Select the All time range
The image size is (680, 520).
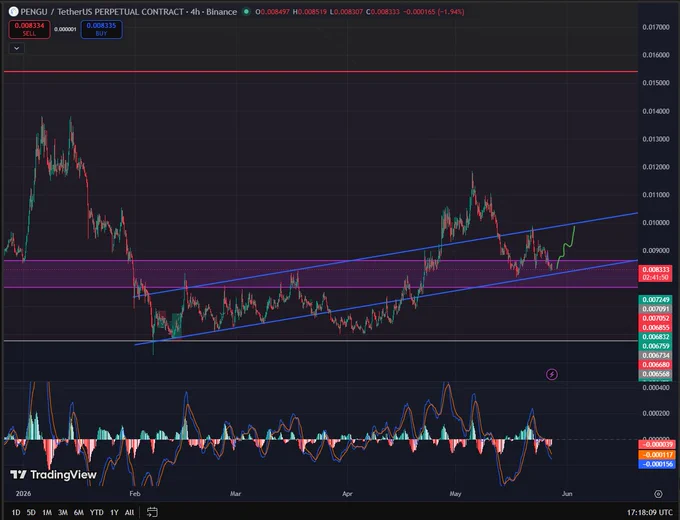[x=129, y=512]
